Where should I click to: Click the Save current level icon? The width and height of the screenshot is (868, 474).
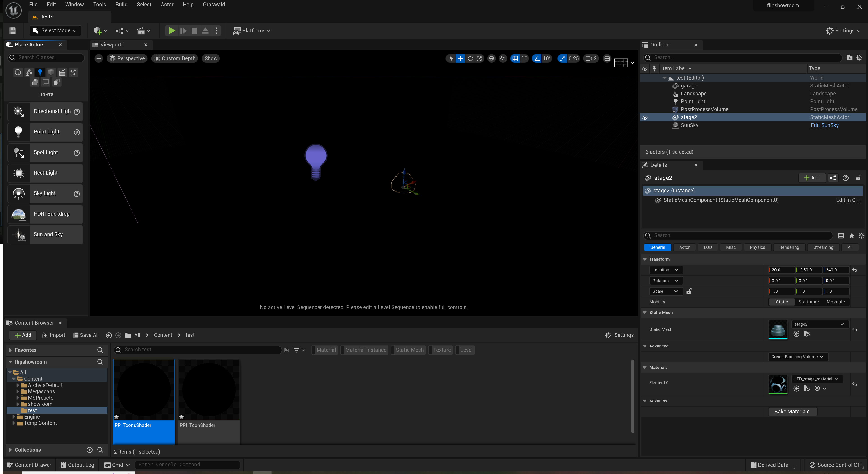(x=13, y=31)
